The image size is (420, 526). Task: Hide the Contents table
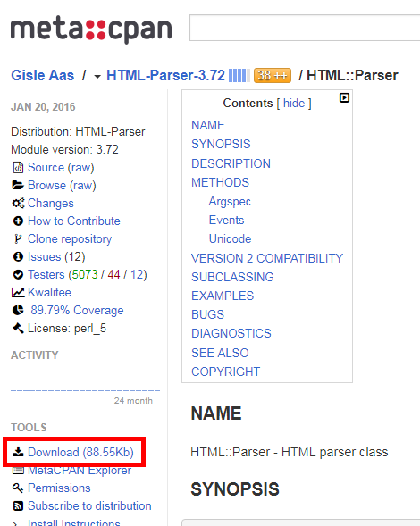[294, 104]
